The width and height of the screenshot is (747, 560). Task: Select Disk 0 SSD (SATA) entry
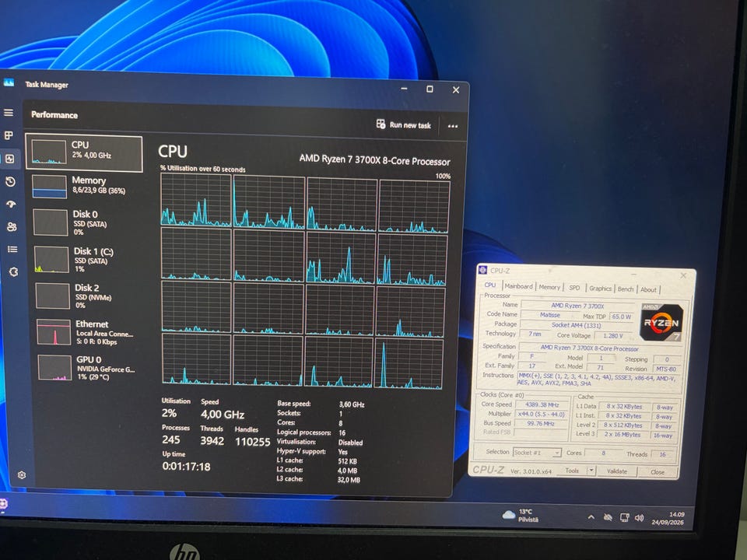coord(86,222)
